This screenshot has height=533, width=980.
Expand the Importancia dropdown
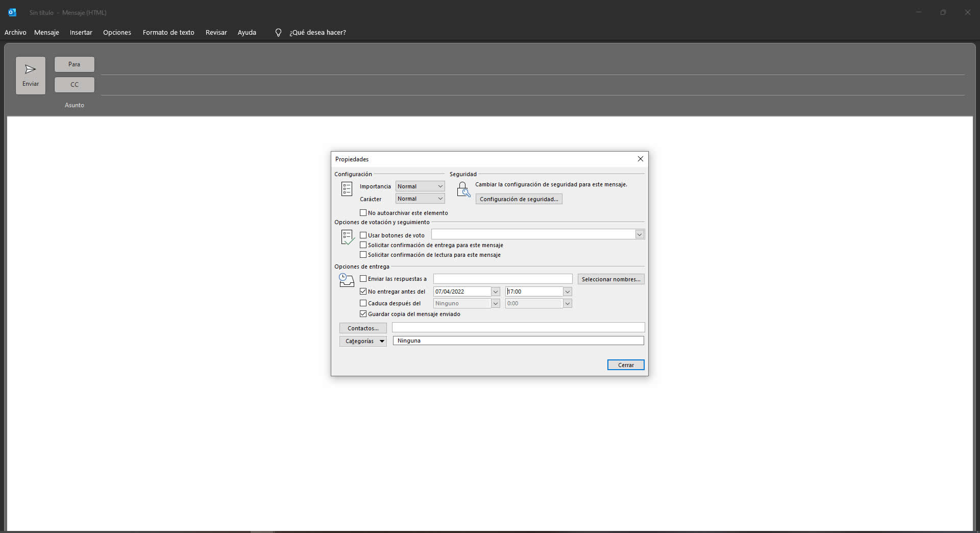[440, 186]
